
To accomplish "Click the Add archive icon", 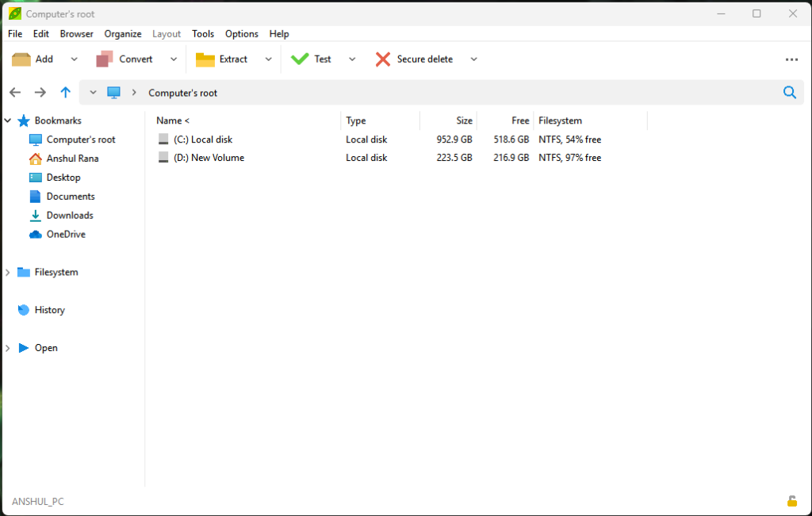I will point(22,59).
